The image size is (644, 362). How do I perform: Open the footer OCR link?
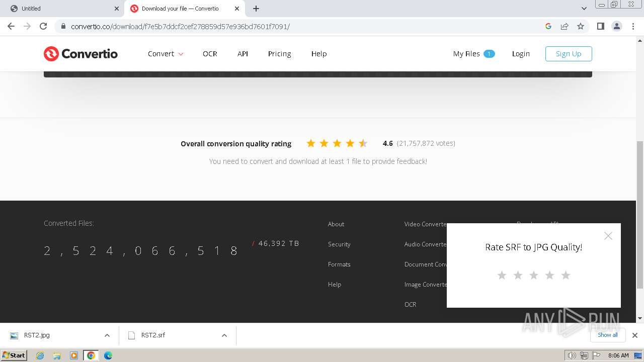[x=410, y=305]
